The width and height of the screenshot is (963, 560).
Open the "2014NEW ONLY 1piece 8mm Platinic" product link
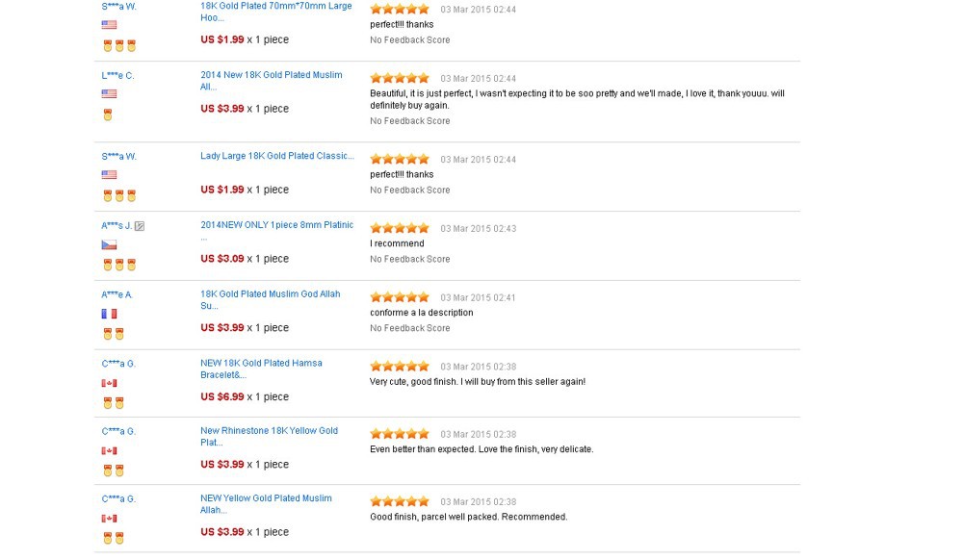(276, 225)
